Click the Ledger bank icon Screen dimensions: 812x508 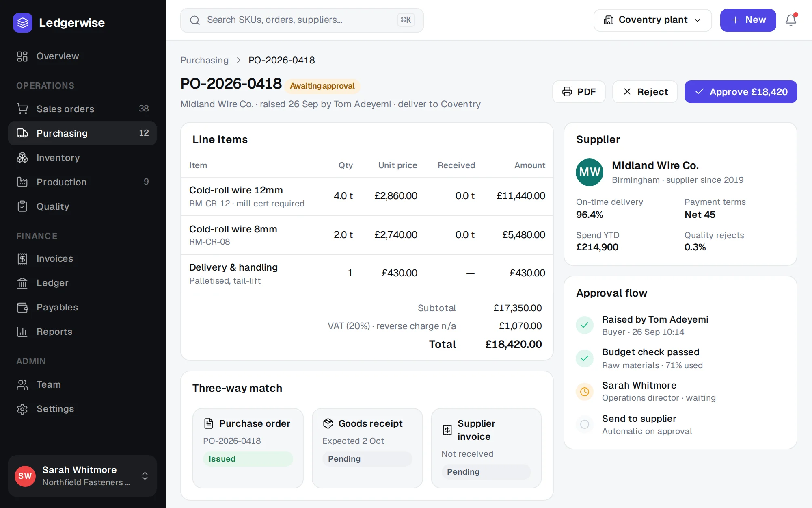pyautogui.click(x=22, y=283)
